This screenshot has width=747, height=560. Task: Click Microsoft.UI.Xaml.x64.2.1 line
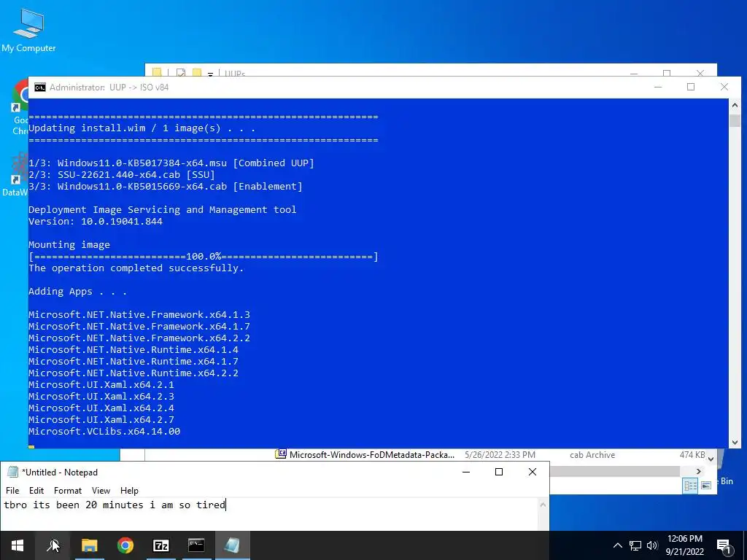tap(101, 385)
